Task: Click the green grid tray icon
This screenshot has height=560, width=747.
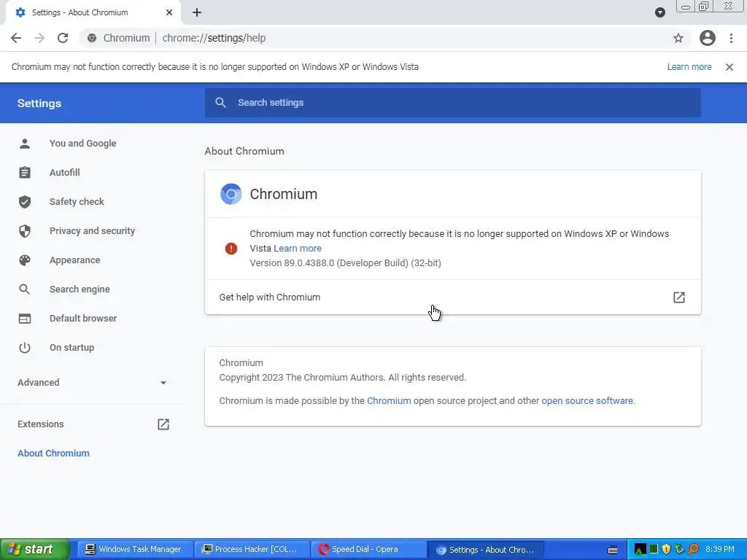Action: 654,549
